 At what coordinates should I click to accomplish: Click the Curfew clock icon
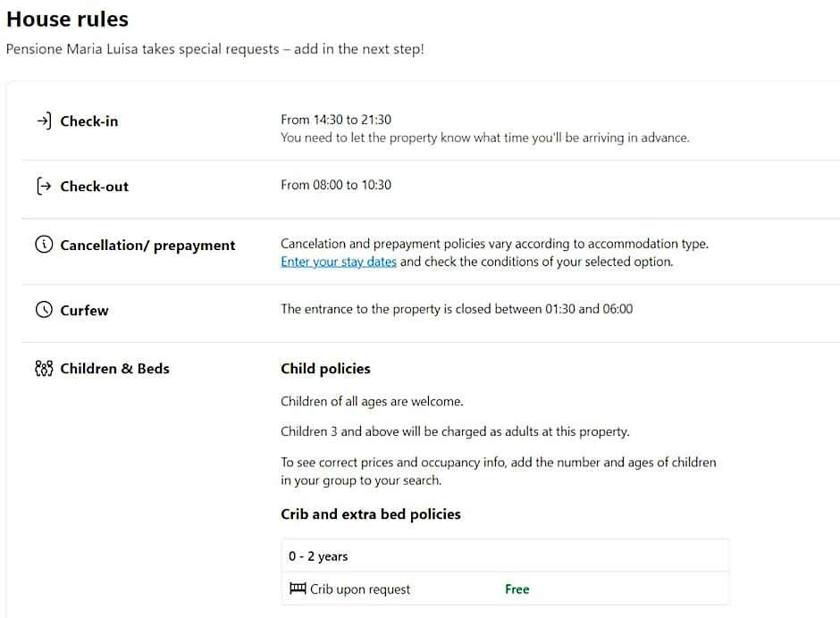tap(44, 310)
